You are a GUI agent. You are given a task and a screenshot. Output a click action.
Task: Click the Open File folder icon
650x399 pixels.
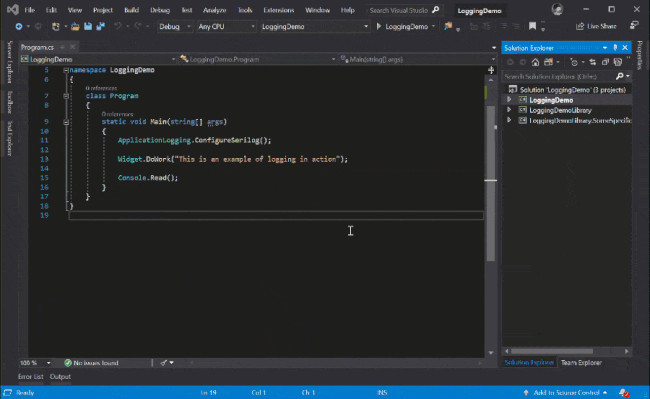pos(75,27)
